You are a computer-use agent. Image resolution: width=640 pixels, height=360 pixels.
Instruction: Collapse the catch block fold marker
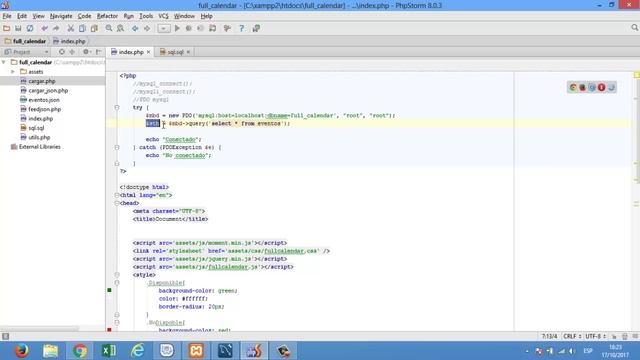pos(117,147)
